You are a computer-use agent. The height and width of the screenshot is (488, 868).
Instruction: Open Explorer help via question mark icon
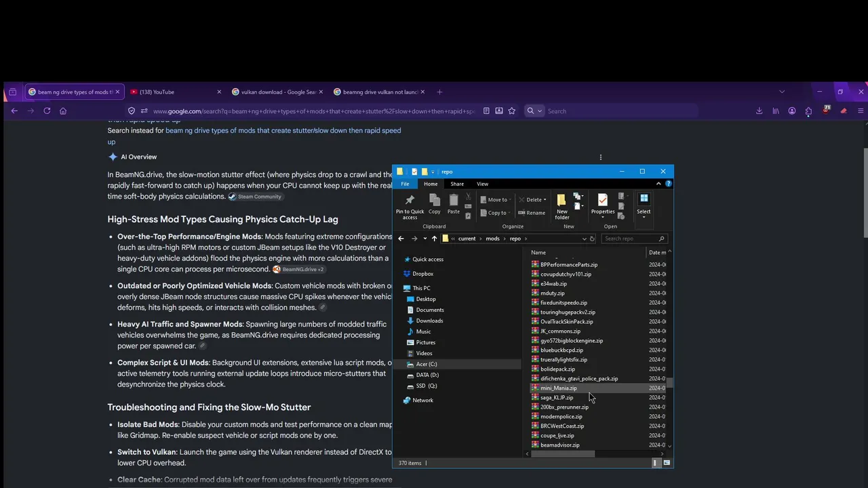(669, 184)
